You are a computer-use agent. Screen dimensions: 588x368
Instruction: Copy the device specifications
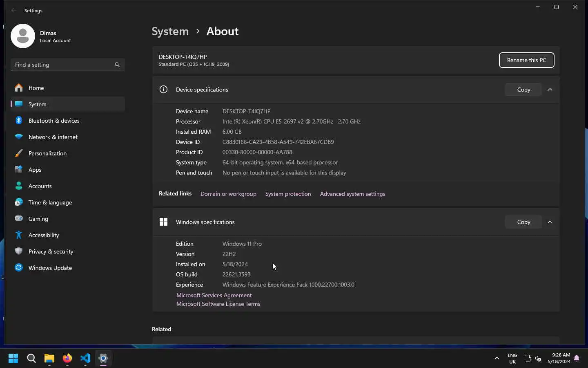(x=523, y=90)
